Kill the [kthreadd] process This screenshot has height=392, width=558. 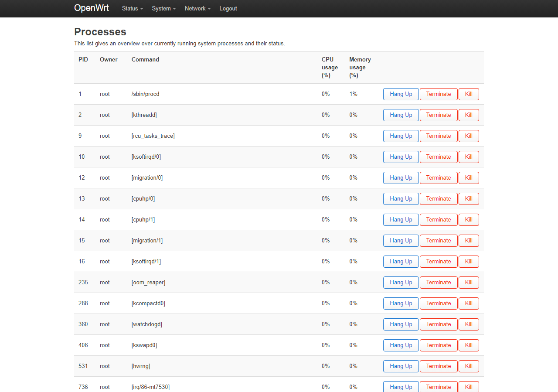469,115
